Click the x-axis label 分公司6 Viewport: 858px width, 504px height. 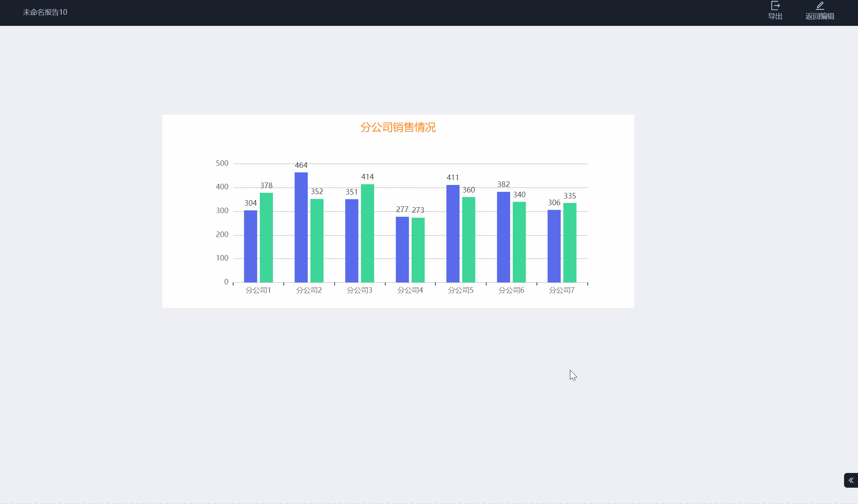coord(511,290)
